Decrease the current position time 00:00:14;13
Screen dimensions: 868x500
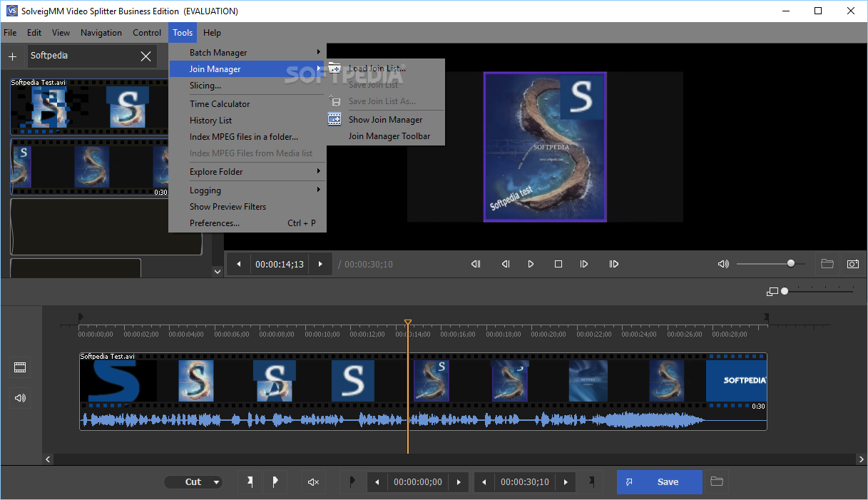tap(238, 264)
